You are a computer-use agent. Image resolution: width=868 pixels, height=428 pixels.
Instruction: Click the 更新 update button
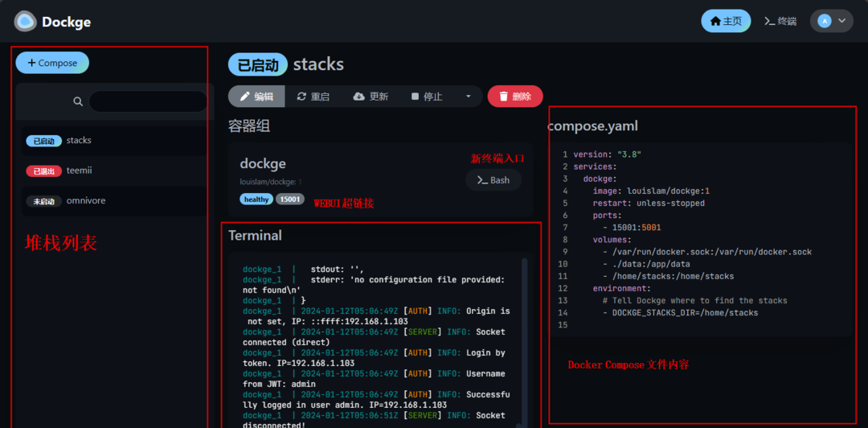tap(371, 97)
